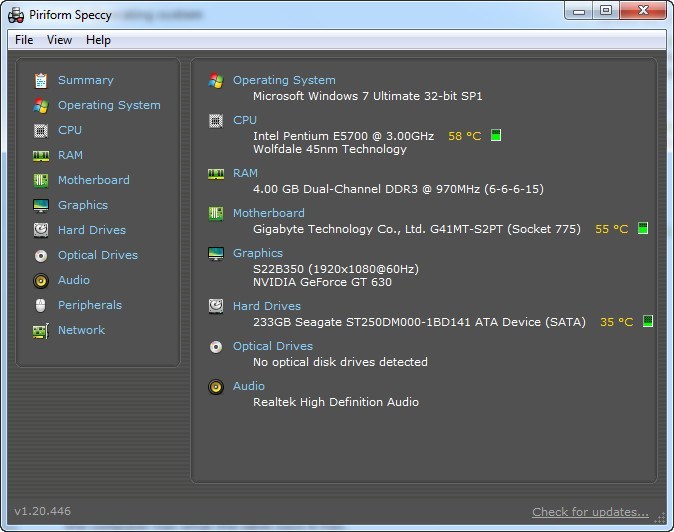Click the CPU chip icon in summary panel

tap(216, 121)
